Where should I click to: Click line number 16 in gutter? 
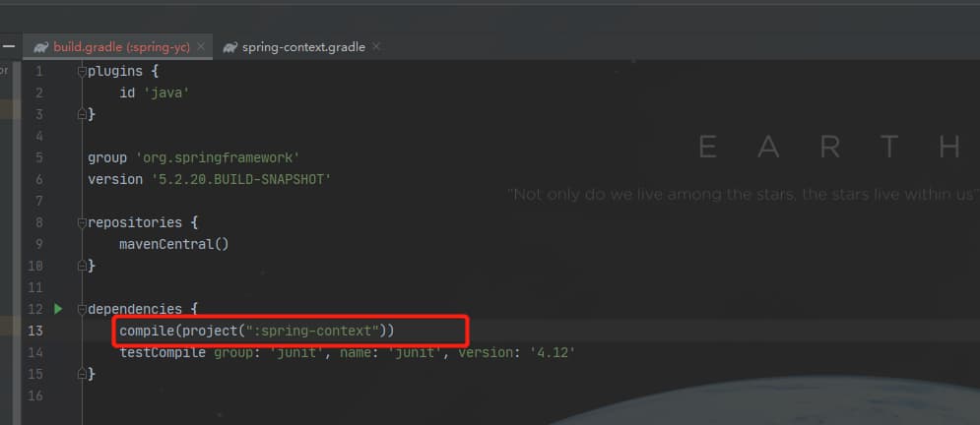(x=35, y=395)
